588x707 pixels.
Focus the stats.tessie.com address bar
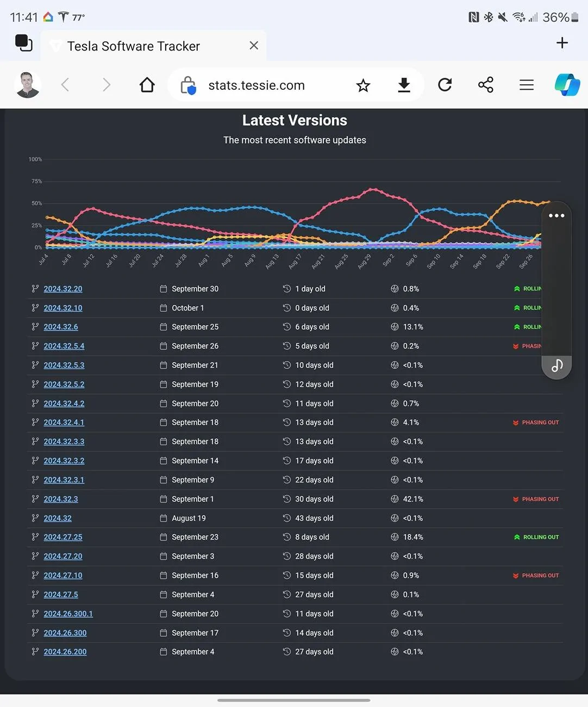click(257, 85)
